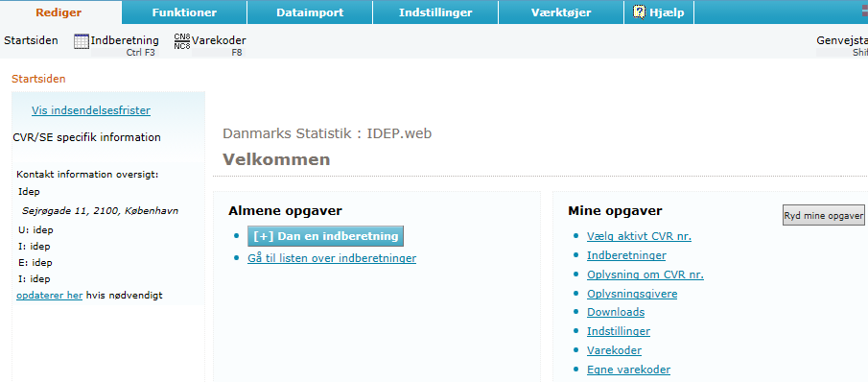Click the Almene opgaver heading

(x=285, y=210)
